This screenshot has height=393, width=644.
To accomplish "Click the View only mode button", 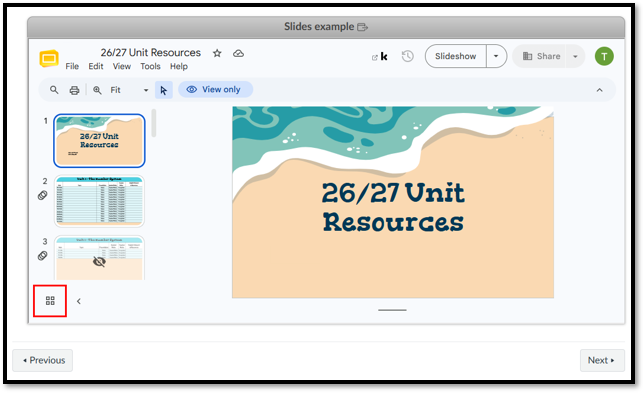I will (215, 90).
